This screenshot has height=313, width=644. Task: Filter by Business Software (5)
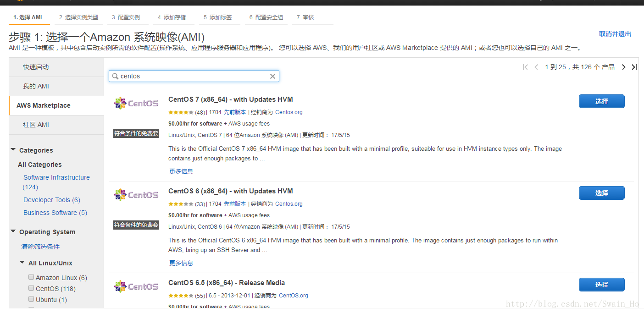click(55, 213)
